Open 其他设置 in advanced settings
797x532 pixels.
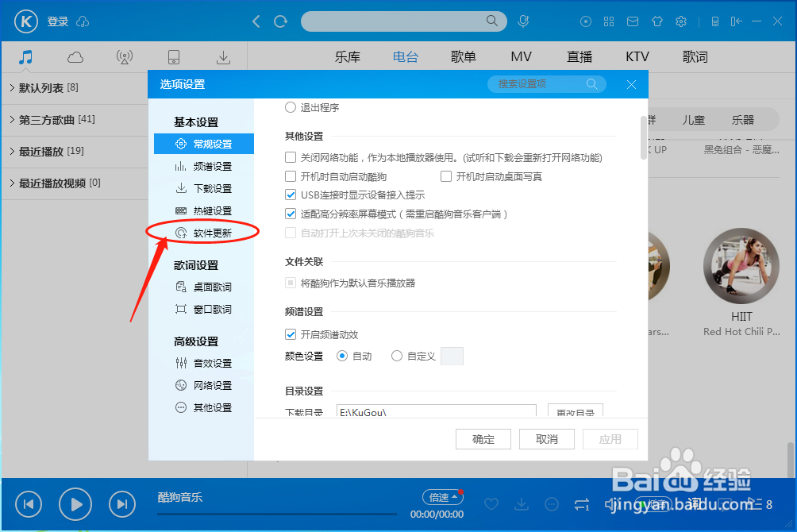[x=204, y=408]
